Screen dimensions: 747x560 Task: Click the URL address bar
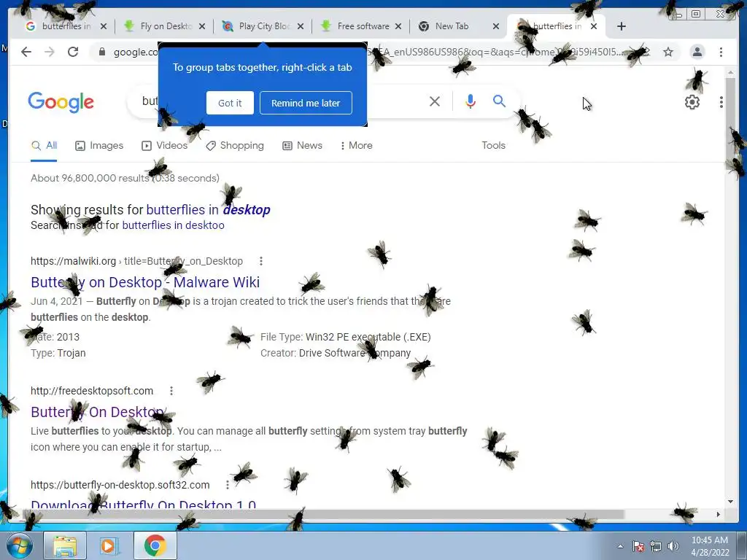371,52
